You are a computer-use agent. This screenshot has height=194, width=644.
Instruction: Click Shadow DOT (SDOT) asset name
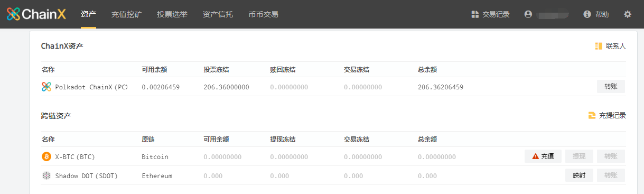[86, 175]
